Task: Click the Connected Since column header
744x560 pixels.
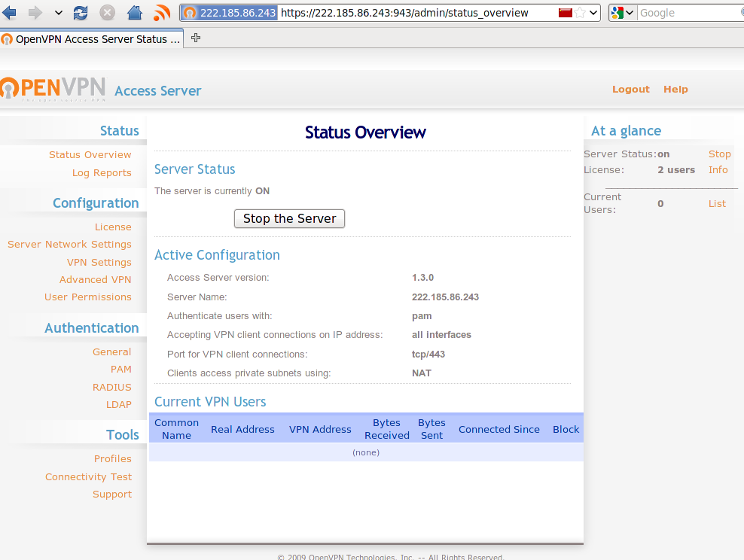Action: (499, 429)
